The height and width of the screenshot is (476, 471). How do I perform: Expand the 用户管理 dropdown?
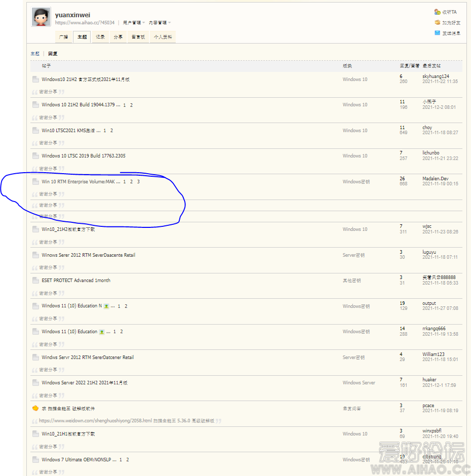tap(134, 23)
